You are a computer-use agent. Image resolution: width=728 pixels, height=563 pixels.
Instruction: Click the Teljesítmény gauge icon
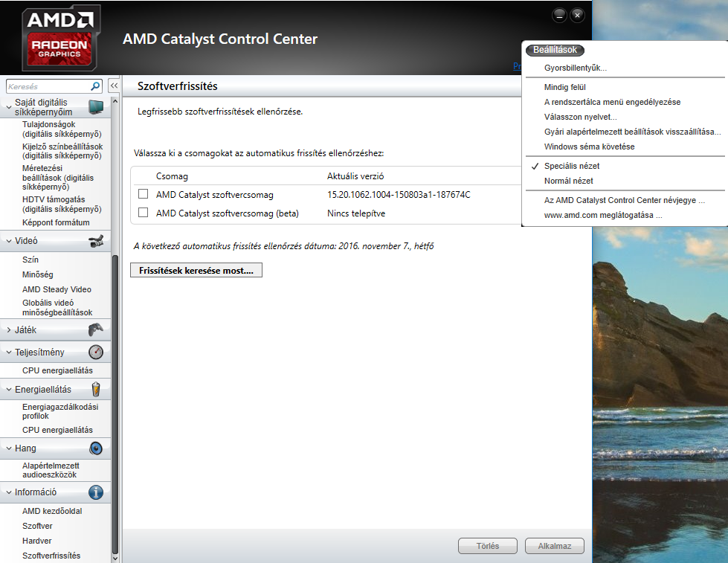(96, 352)
